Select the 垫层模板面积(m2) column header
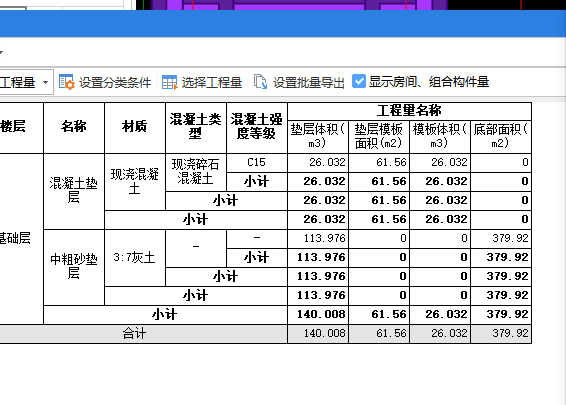The width and height of the screenshot is (566, 405). click(379, 137)
